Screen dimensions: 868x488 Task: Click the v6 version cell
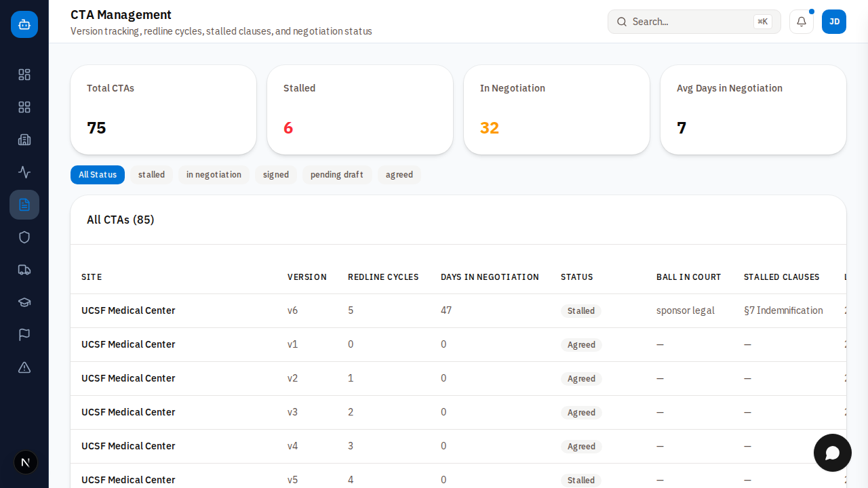tap(292, 310)
